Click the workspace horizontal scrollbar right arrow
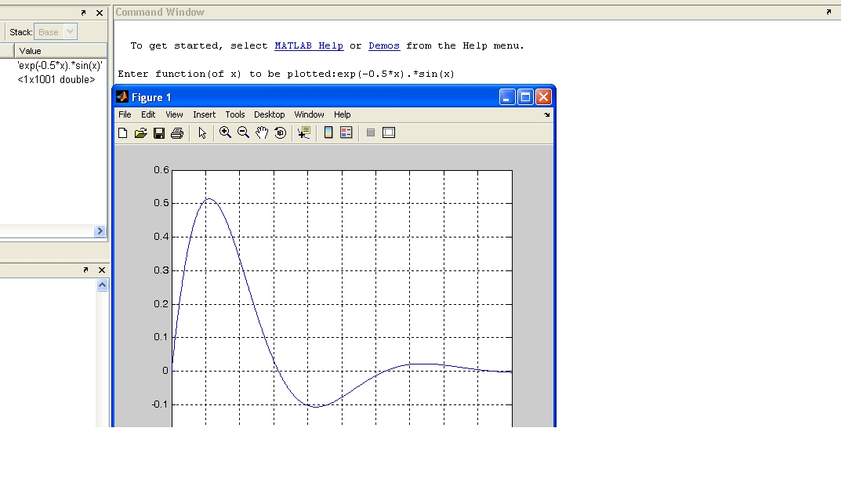This screenshot has width=845, height=504. point(100,231)
